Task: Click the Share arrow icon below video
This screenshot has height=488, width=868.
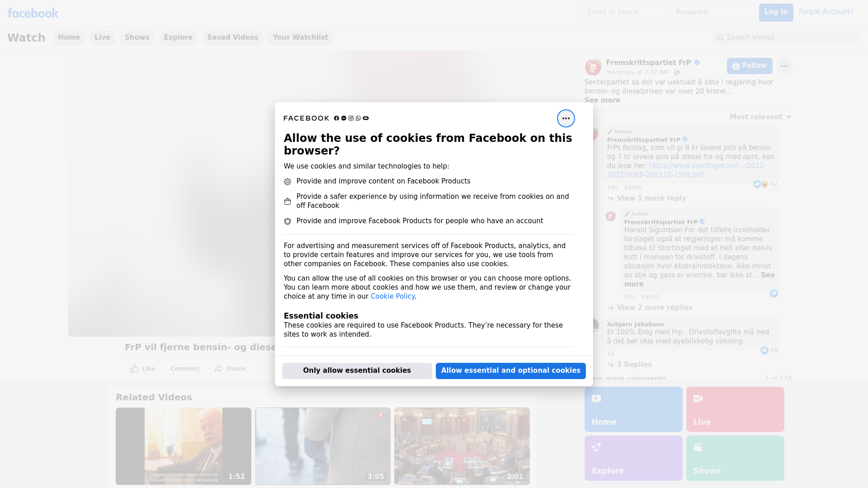Action: 219,369
